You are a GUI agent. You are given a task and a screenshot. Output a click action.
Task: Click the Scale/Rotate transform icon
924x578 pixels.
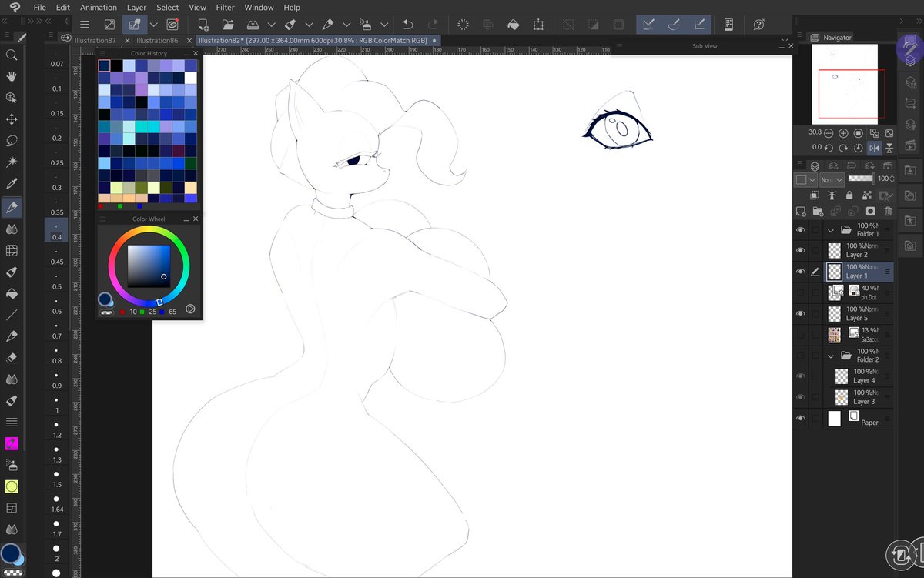(x=538, y=25)
